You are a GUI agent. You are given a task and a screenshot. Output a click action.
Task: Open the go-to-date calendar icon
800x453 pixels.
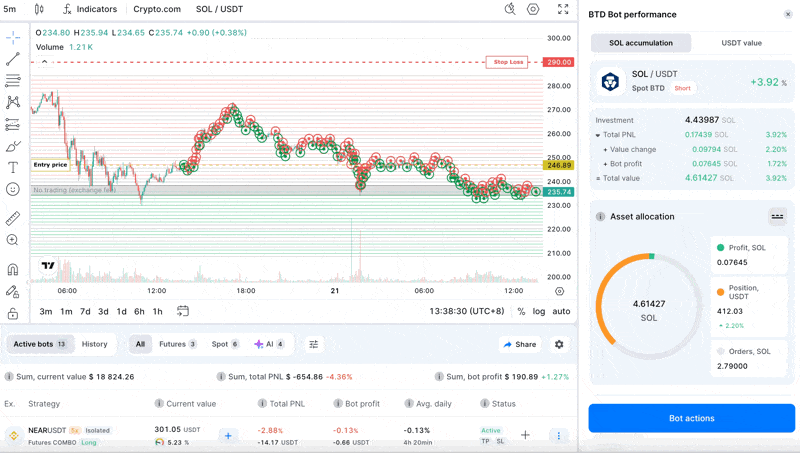pyautogui.click(x=183, y=311)
